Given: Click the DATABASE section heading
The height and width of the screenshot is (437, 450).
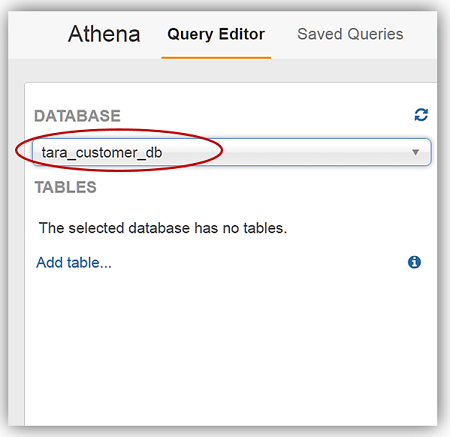Looking at the screenshot, I should click(x=77, y=116).
